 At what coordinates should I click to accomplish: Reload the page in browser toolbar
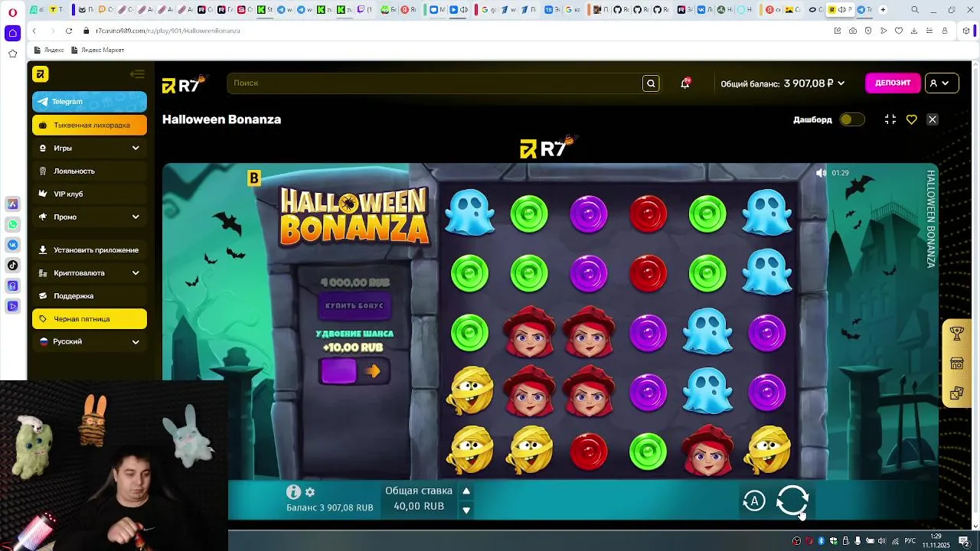(x=69, y=31)
